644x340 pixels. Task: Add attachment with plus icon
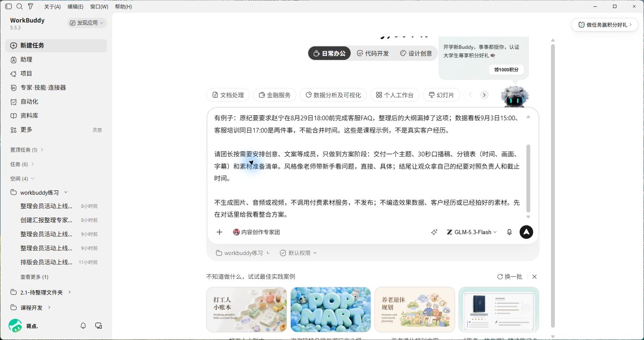219,232
